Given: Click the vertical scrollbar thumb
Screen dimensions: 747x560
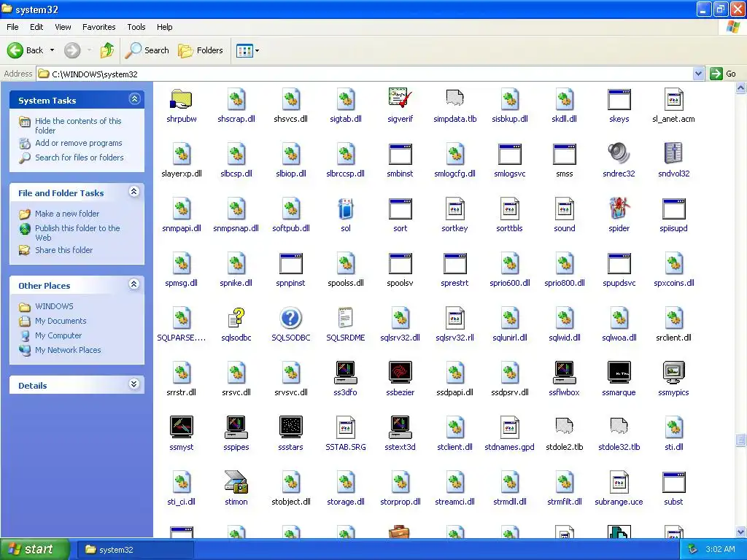Looking at the screenshot, I should [740, 440].
